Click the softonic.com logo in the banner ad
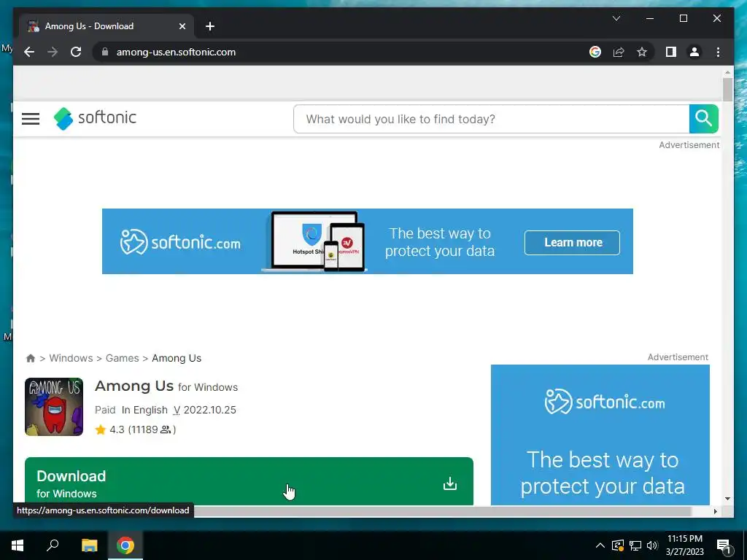Screen dimensions: 747x560 pos(180,242)
